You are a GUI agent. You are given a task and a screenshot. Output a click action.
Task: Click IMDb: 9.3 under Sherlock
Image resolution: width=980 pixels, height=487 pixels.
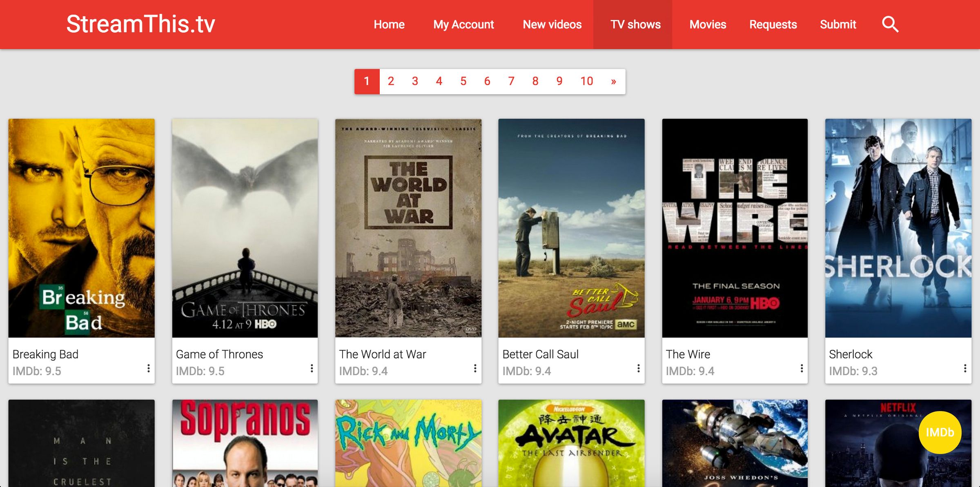[853, 371]
